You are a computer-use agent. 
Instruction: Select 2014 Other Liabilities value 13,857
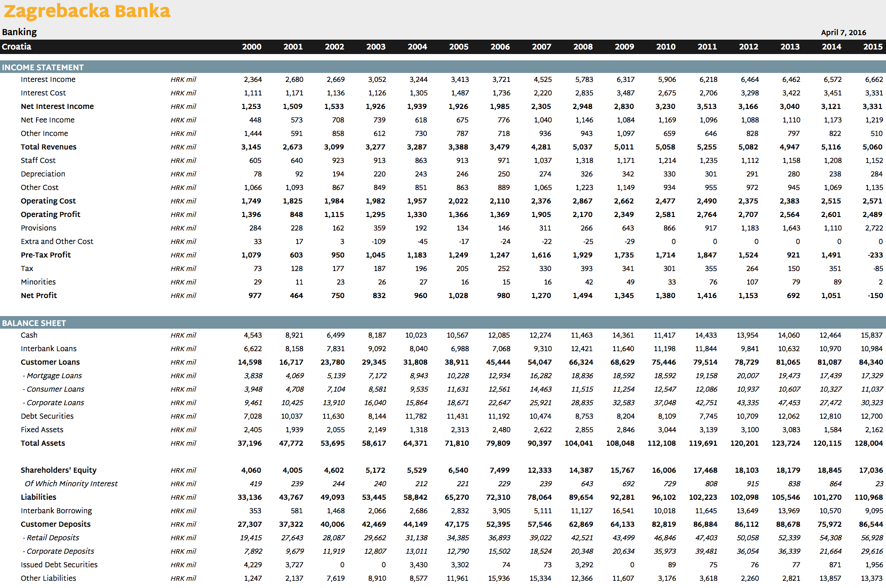point(830,579)
